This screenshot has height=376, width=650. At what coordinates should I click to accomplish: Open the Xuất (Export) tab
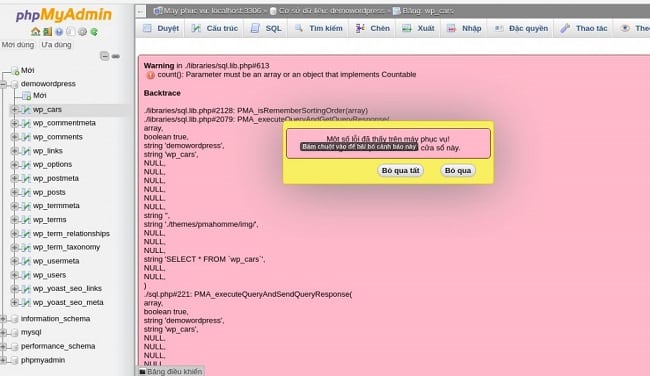(x=418, y=28)
